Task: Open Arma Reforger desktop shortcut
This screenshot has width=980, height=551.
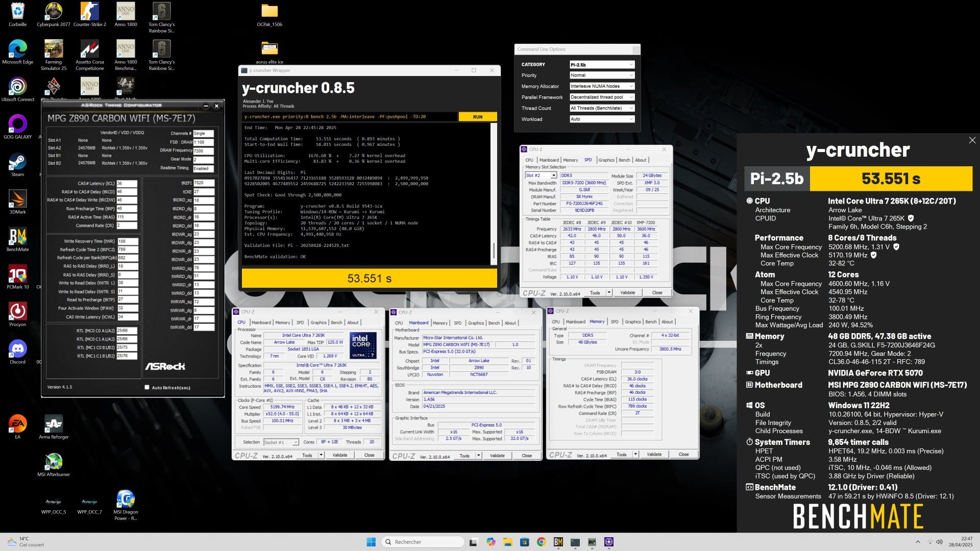Action: 53,427
